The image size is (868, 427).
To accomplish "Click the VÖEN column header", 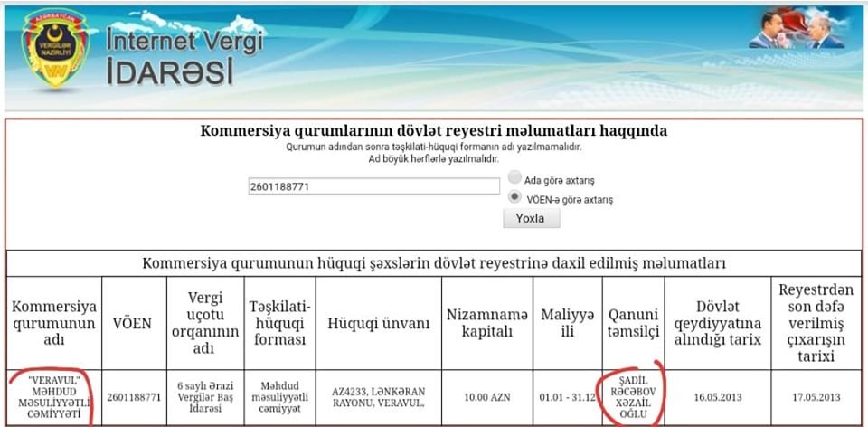I will click(134, 323).
